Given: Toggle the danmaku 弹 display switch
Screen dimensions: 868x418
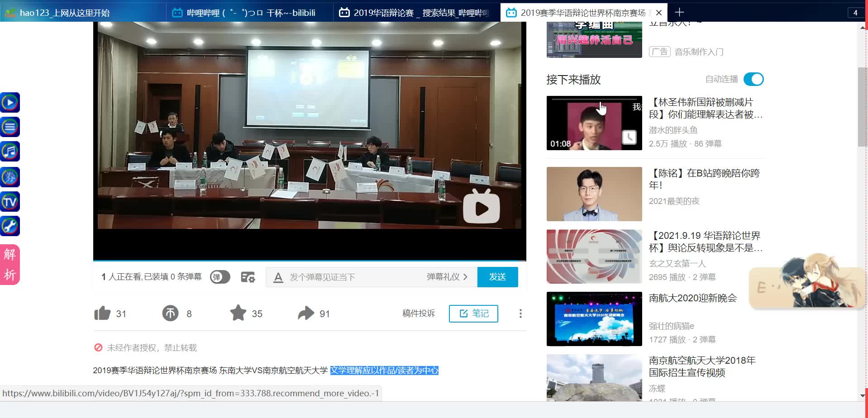Looking at the screenshot, I should 220,277.
